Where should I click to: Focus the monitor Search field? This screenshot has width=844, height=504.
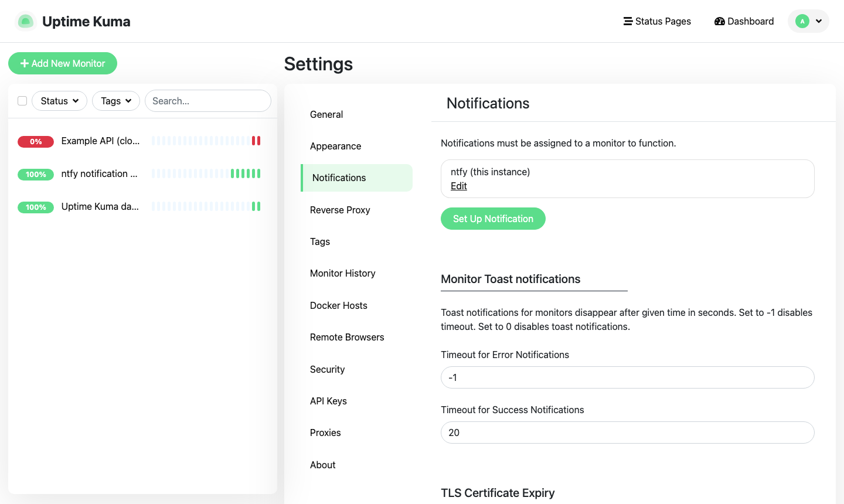(208, 101)
